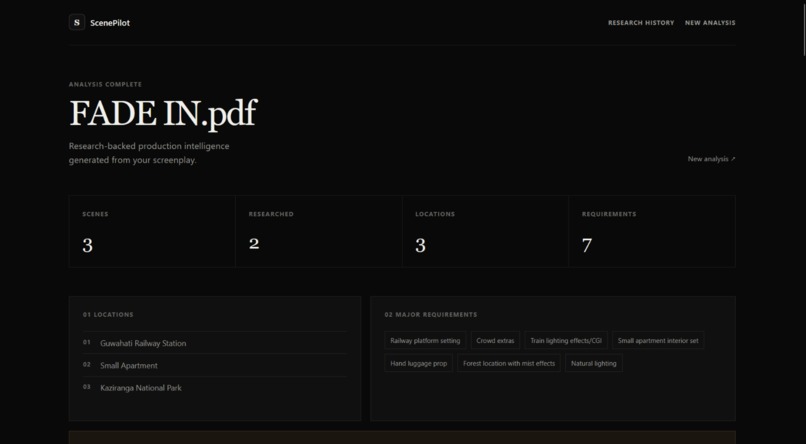
Task: Click the 'Hand luggage prop' tag
Action: coord(418,363)
